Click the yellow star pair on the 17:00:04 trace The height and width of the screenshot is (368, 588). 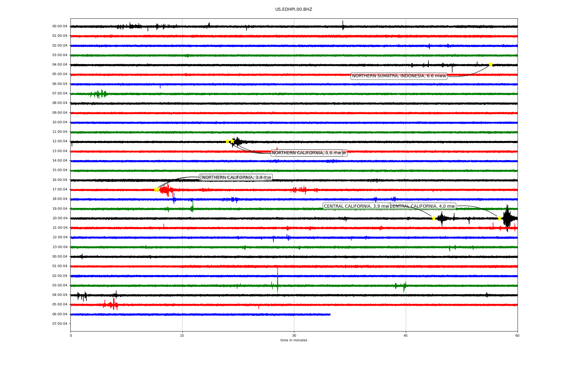click(156, 189)
